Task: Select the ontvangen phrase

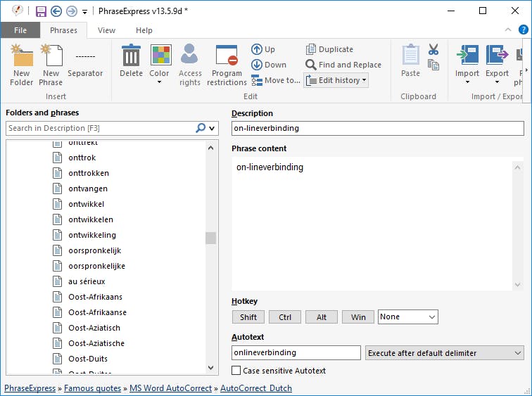Action: point(88,189)
